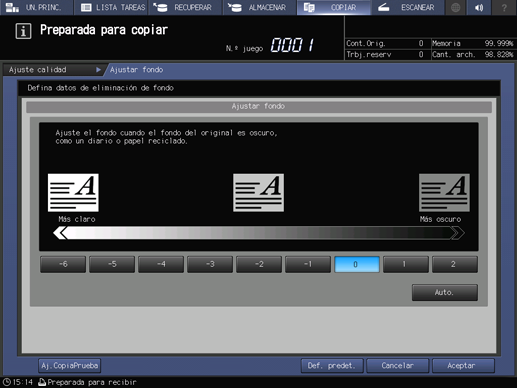The image size is (517, 388).
Task: Click the information icon beside Preparada para copiar
Action: click(x=23, y=31)
